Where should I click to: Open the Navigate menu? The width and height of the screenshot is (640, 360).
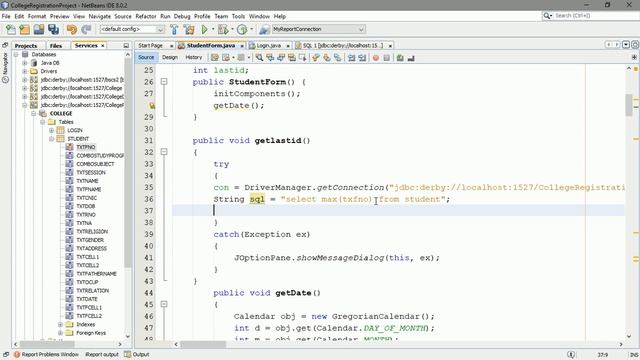100,16
